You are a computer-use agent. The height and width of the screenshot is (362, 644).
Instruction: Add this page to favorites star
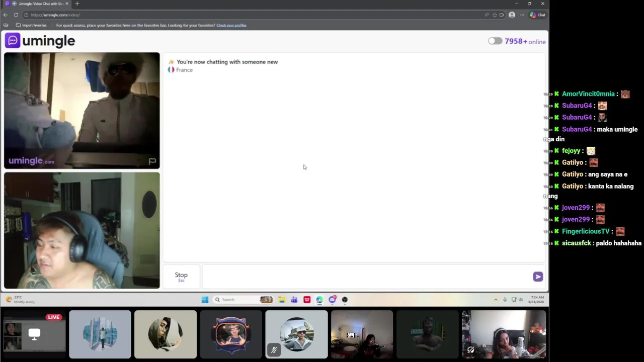pyautogui.click(x=495, y=15)
